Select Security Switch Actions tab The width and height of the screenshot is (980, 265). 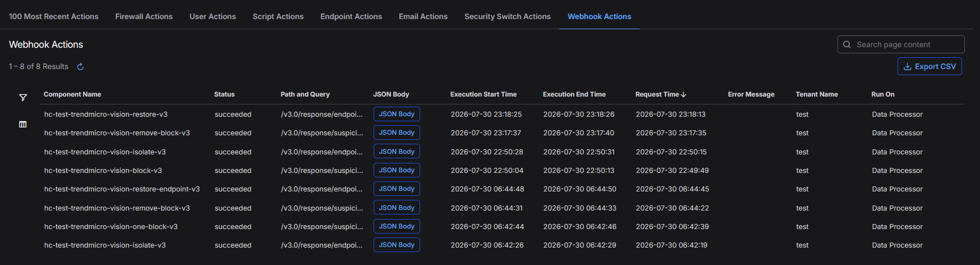[508, 16]
